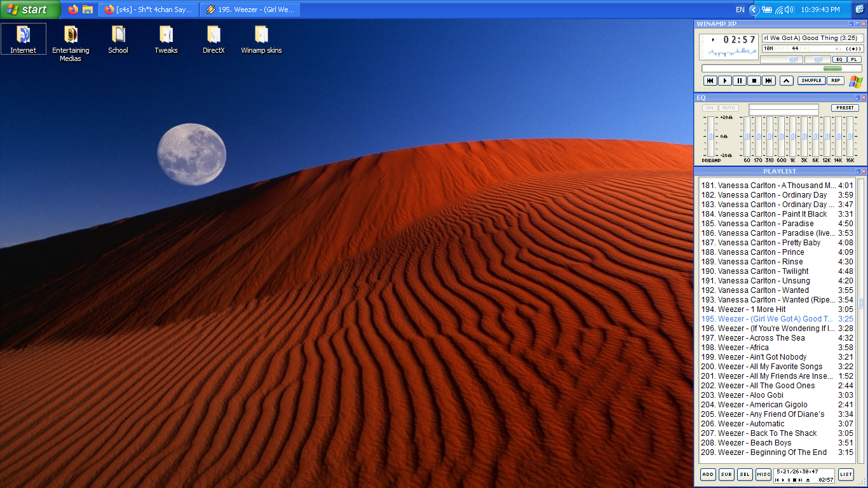Pause the current song in Winamp
This screenshot has height=488, width=868.
(x=739, y=81)
